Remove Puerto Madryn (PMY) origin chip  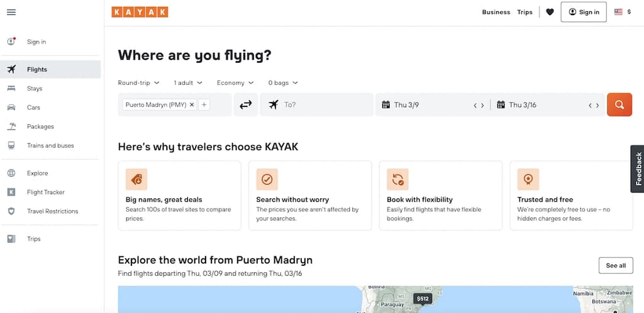[x=191, y=105]
